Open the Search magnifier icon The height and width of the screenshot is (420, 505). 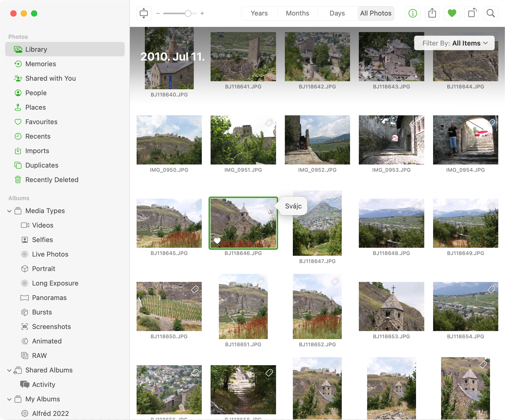pyautogui.click(x=491, y=13)
